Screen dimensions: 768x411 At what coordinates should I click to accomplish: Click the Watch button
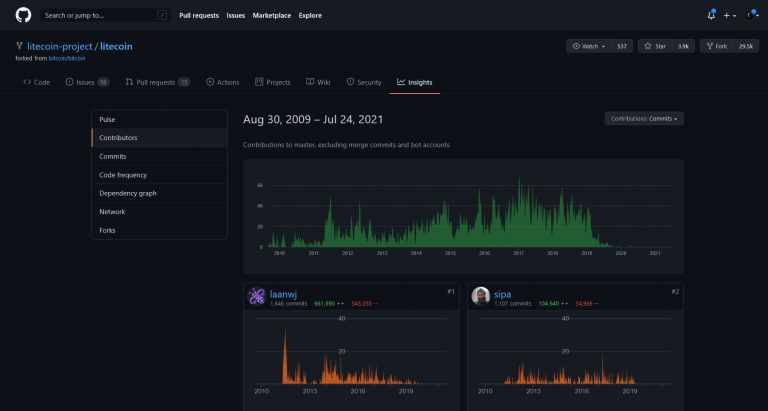point(589,46)
